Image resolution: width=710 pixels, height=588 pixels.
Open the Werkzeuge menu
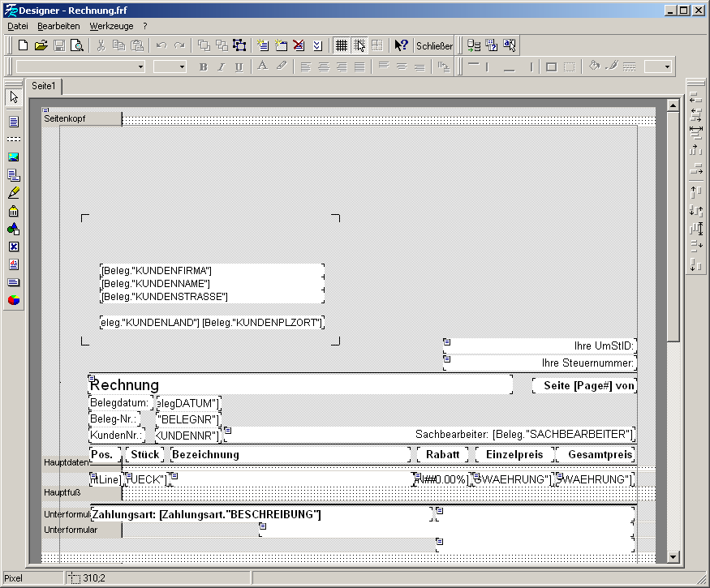112,27
